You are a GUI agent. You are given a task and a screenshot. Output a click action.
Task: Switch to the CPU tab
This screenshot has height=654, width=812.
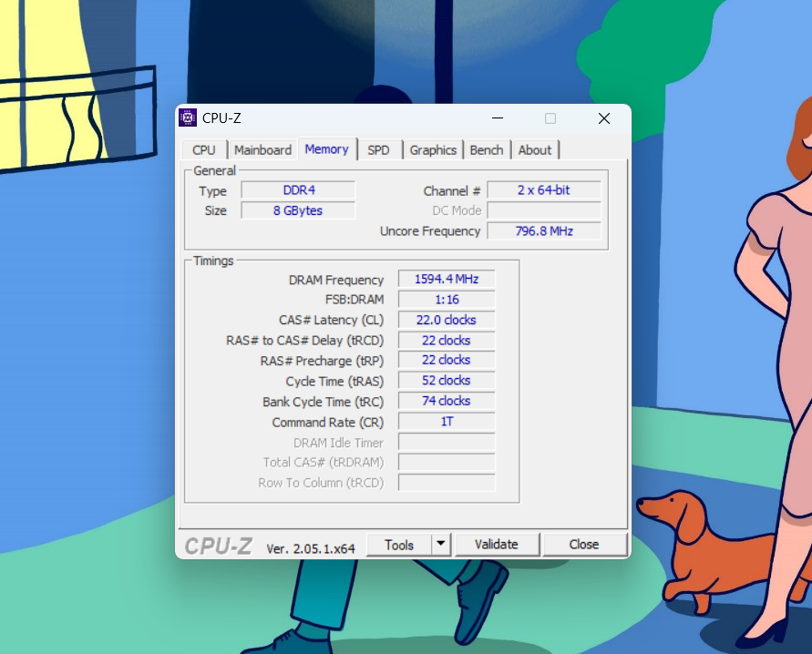203,150
